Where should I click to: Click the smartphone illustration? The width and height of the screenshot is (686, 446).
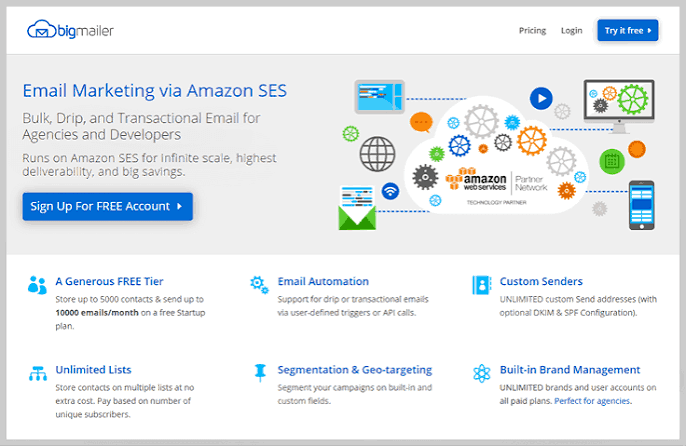point(641,205)
